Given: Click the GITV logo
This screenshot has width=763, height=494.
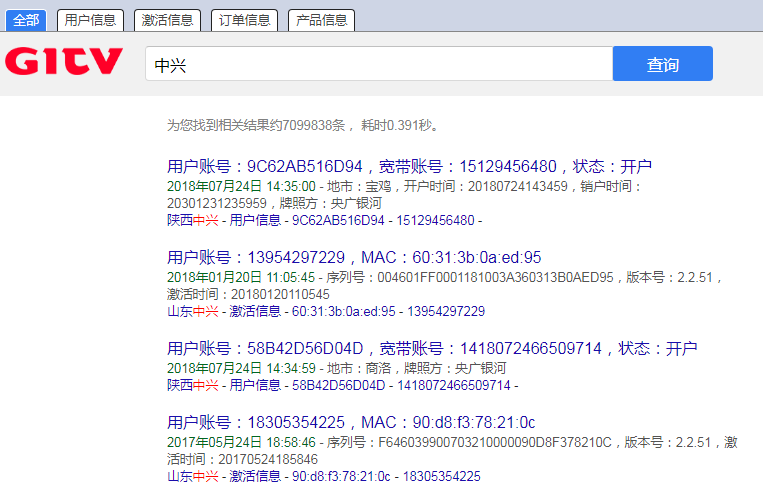Looking at the screenshot, I should coord(64,61).
